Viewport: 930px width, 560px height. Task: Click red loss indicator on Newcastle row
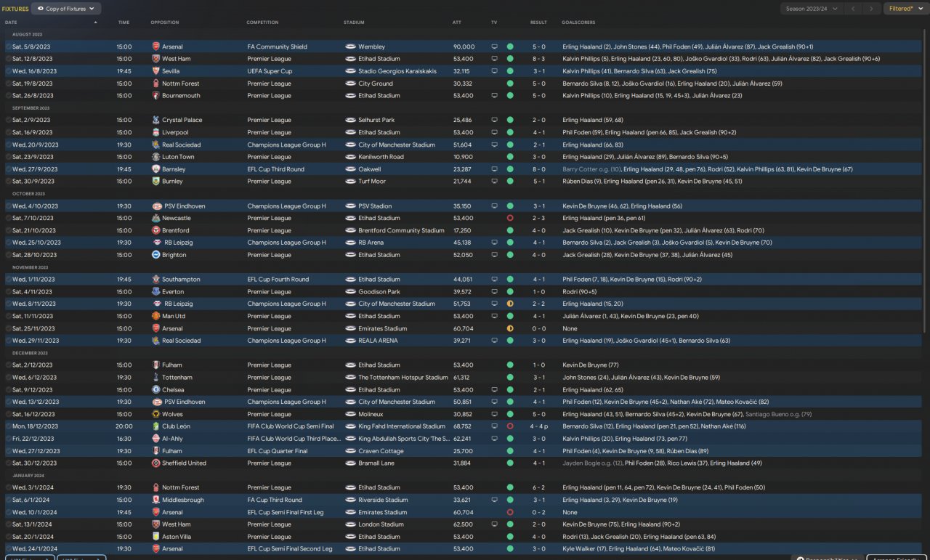point(510,218)
